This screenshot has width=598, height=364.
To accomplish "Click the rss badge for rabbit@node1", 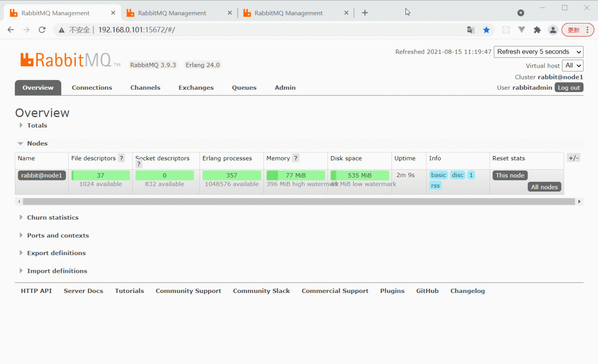I will pyautogui.click(x=435, y=185).
